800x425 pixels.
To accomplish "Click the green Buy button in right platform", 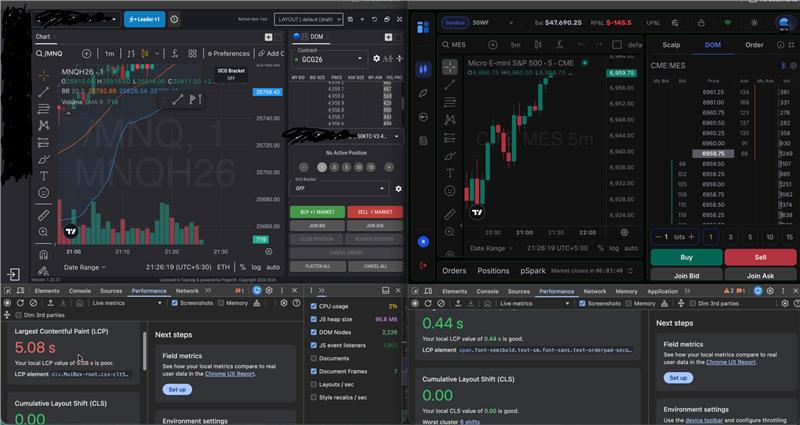I will pos(686,258).
